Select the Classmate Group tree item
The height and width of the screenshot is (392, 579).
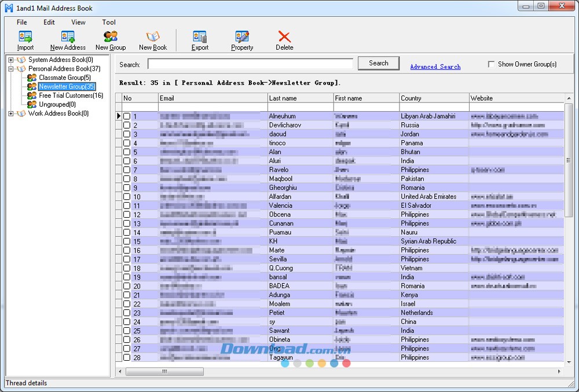[x=64, y=78]
